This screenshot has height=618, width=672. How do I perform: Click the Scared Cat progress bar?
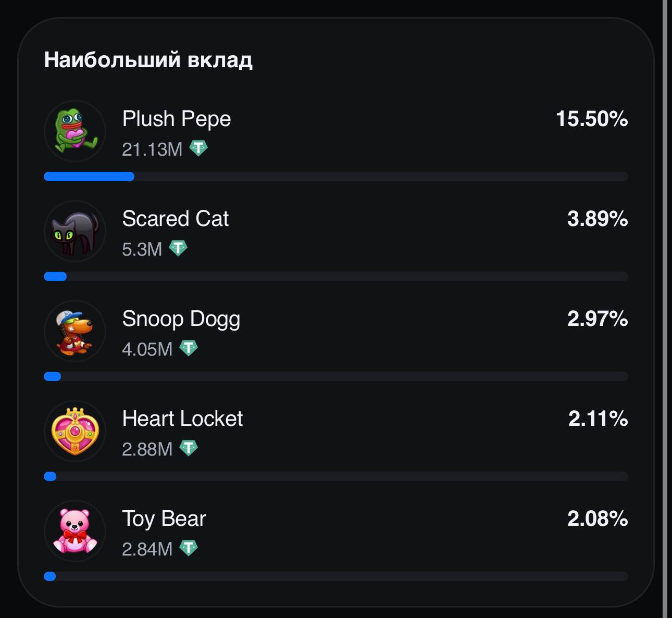336,276
